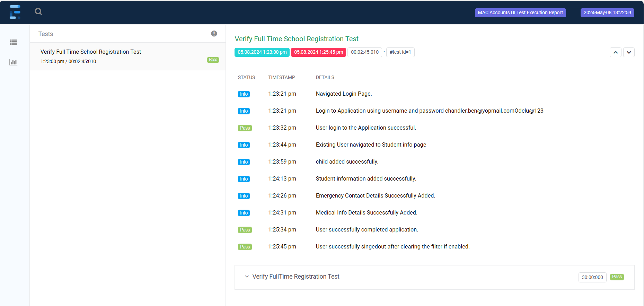The image size is (644, 306).
Task: Click timestamp 1:23:32 pm
Action: pos(282,128)
